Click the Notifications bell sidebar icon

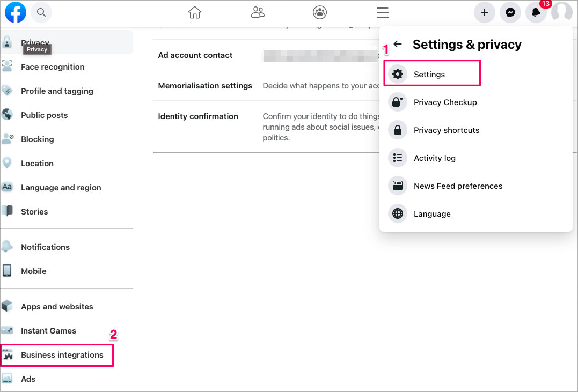point(7,246)
